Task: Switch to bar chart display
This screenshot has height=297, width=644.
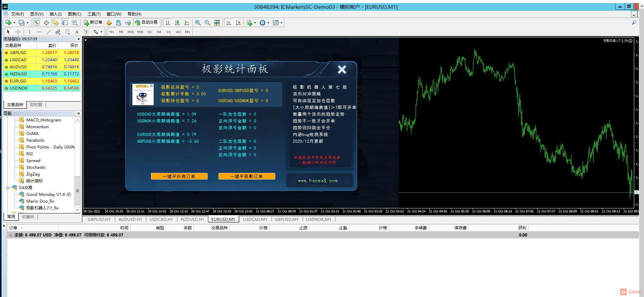Action: pyautogui.click(x=168, y=23)
